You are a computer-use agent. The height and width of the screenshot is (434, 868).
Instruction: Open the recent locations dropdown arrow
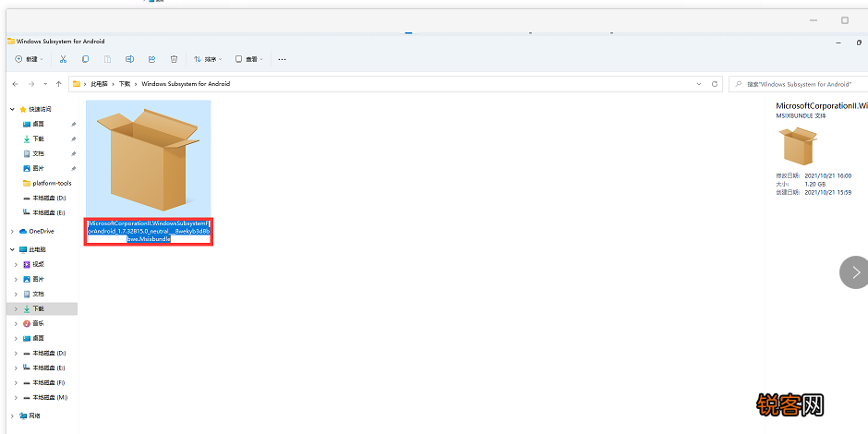click(x=45, y=84)
